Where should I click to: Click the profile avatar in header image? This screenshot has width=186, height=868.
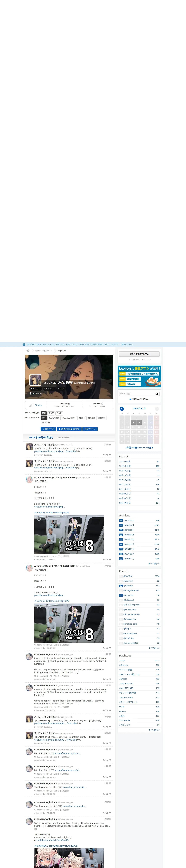(35, 380)
